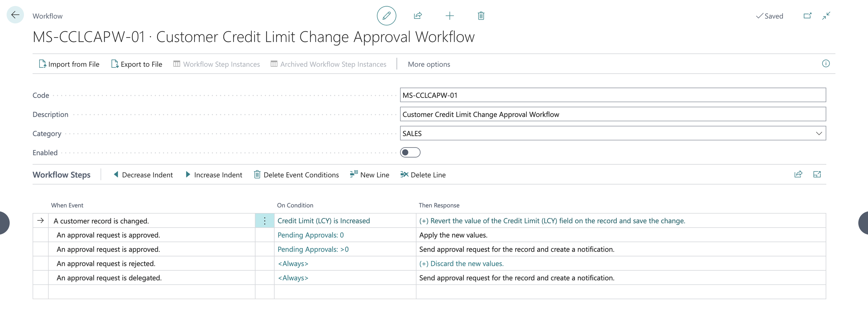Click the Saved status indicator
Image resolution: width=868 pixels, height=319 pixels.
pos(769,16)
